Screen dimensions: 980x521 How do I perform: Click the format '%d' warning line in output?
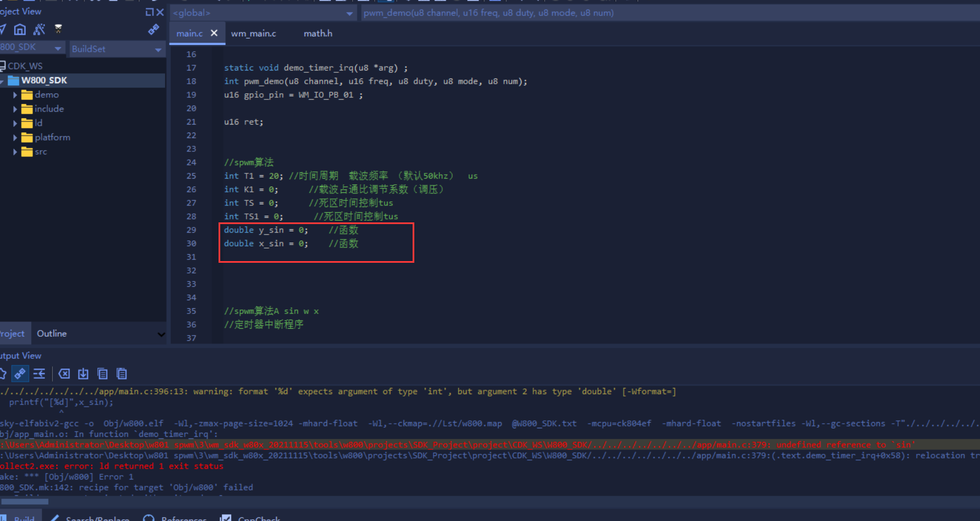click(x=338, y=391)
